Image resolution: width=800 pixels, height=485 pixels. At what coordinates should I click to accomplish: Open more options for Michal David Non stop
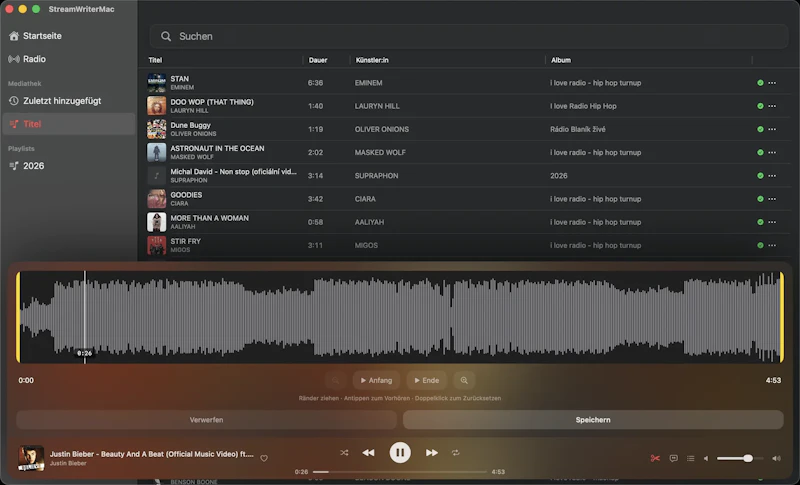tap(772, 175)
